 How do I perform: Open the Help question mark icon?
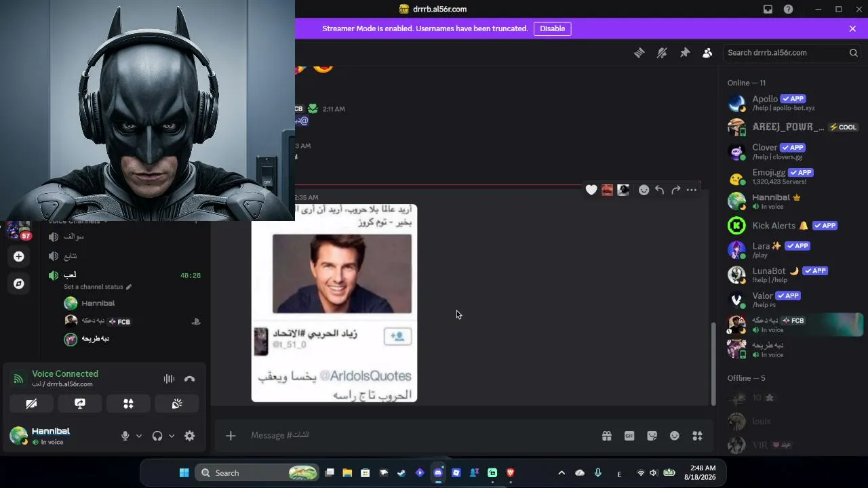[x=788, y=9]
